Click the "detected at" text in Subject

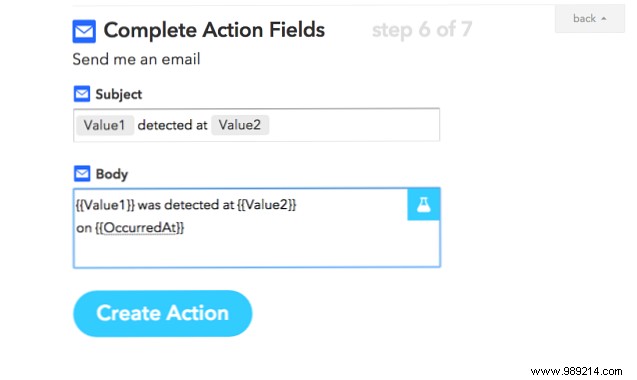tap(172, 125)
